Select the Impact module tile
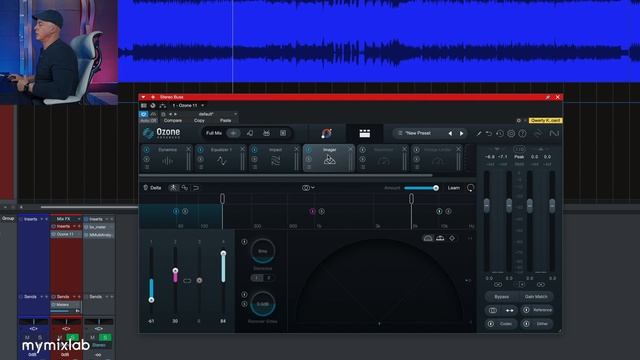 click(x=275, y=158)
